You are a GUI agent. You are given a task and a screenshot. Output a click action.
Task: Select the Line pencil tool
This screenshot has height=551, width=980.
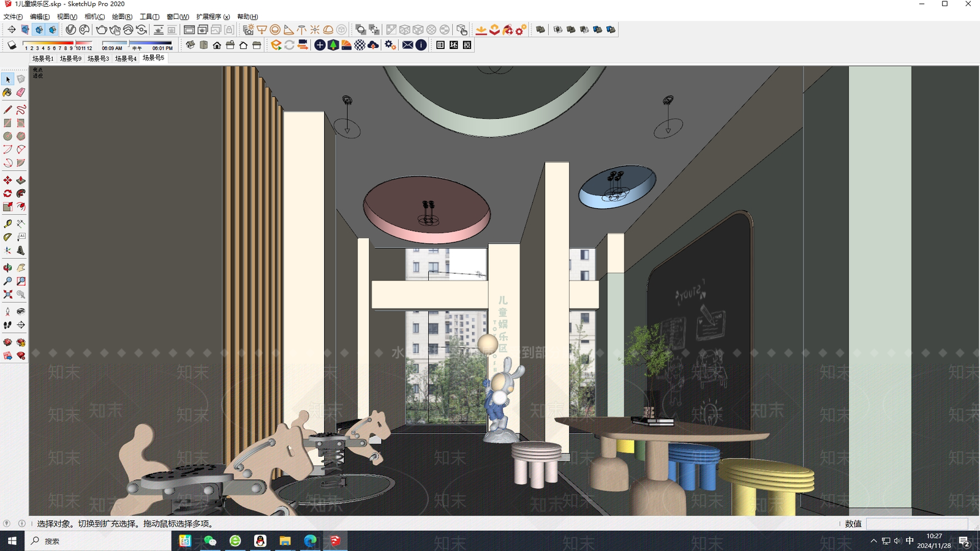pos(7,110)
